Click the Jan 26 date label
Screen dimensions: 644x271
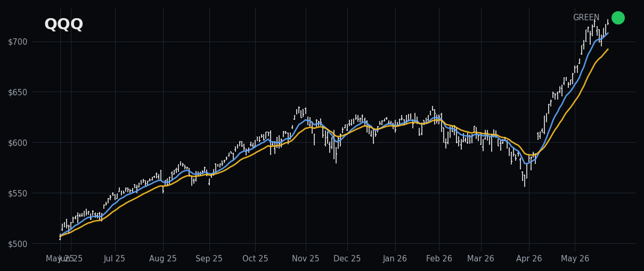(395, 259)
